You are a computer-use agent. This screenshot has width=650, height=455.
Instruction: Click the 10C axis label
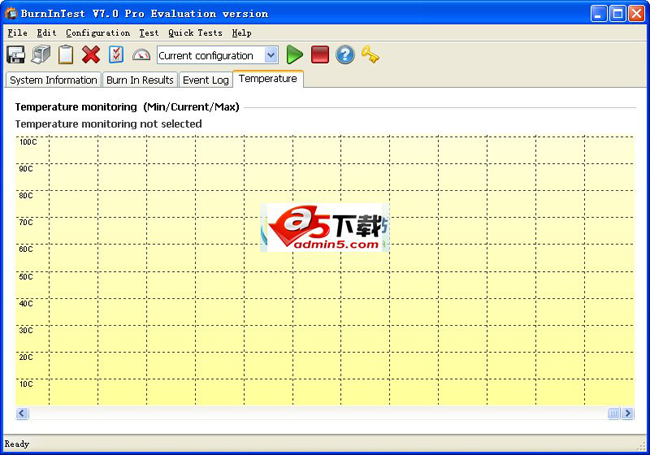point(26,384)
